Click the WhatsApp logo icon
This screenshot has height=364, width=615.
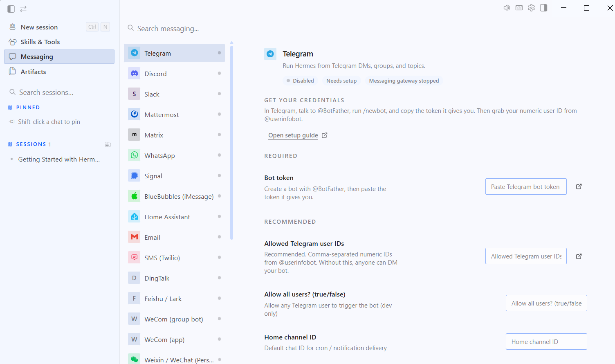tap(134, 155)
